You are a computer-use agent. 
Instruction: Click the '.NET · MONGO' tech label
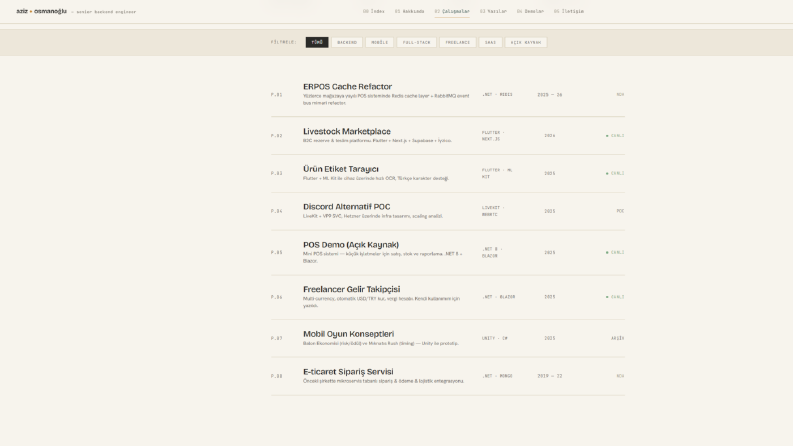497,376
